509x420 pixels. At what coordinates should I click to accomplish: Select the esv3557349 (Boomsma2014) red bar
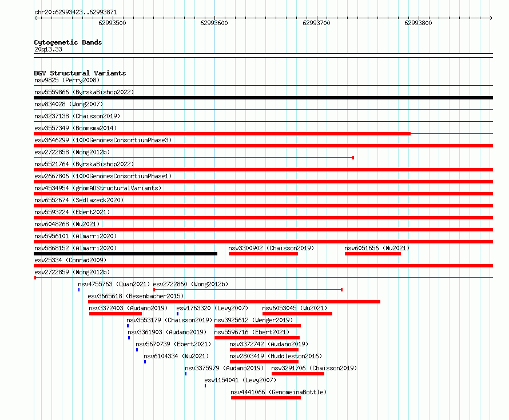tap(222, 134)
